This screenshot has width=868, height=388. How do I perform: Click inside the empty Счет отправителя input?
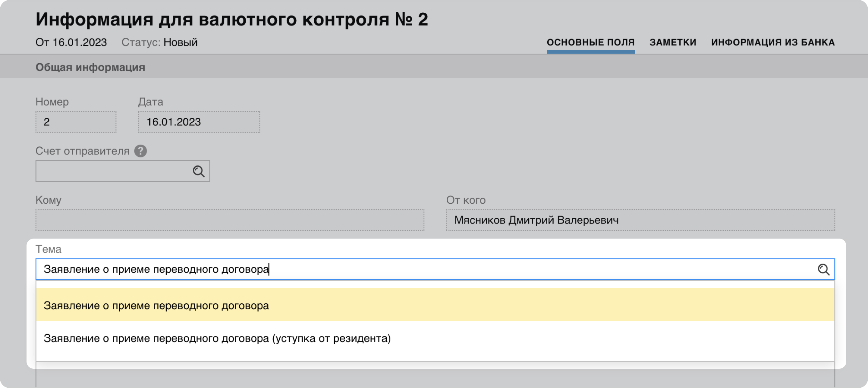113,171
